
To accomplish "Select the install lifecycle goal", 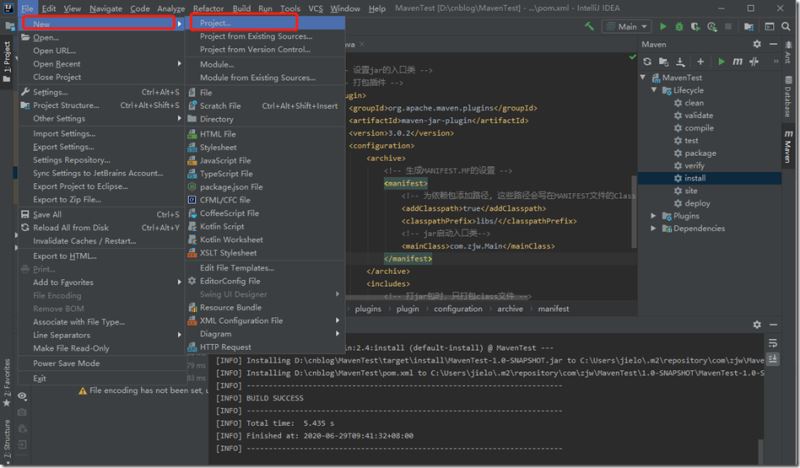I will click(x=696, y=177).
